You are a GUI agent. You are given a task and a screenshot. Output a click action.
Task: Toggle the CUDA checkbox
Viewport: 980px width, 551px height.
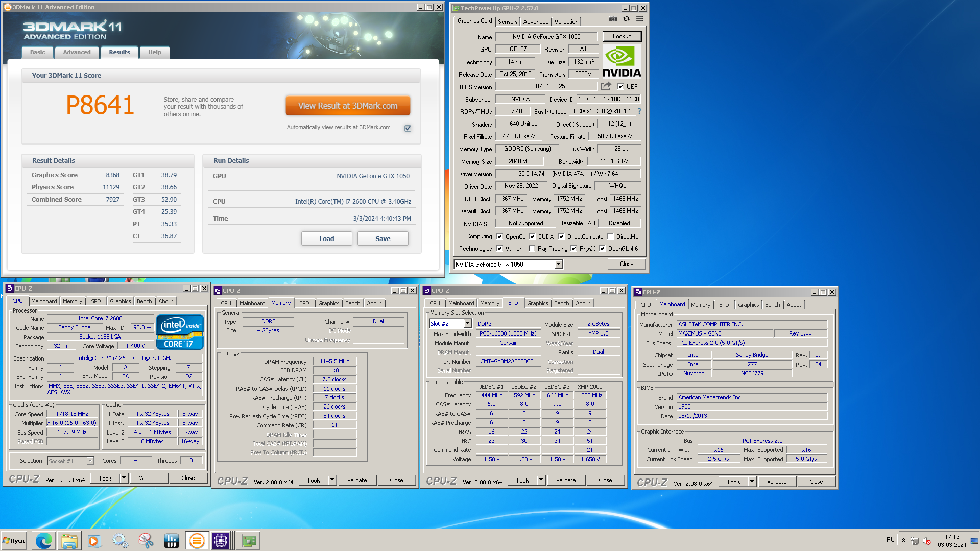point(532,237)
